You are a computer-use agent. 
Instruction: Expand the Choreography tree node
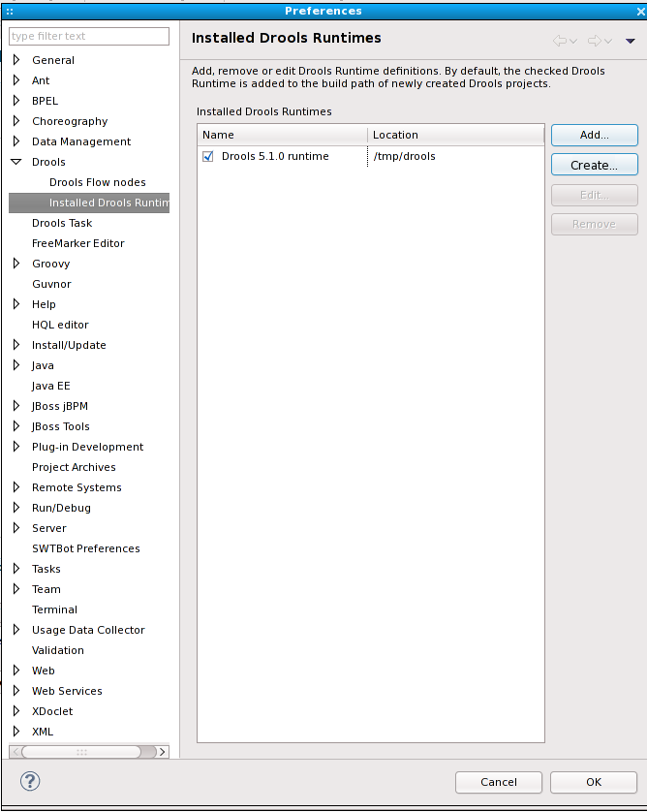pyautogui.click(x=16, y=121)
